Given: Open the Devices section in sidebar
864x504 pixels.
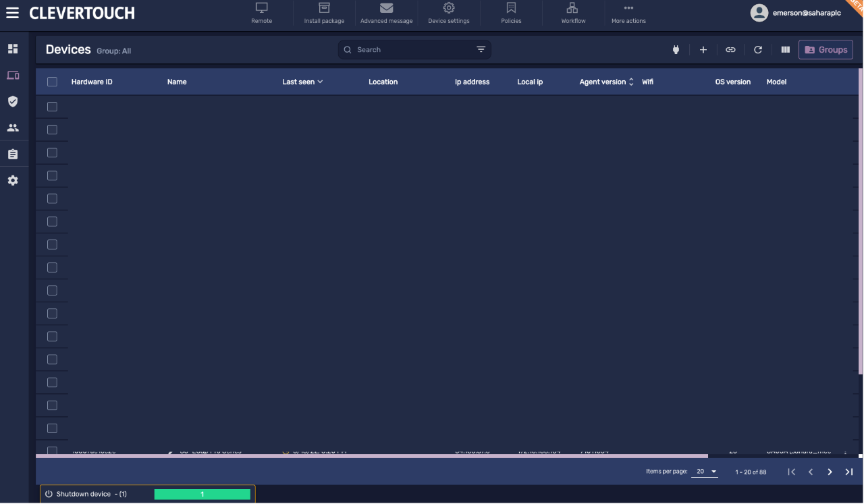Looking at the screenshot, I should coord(13,75).
